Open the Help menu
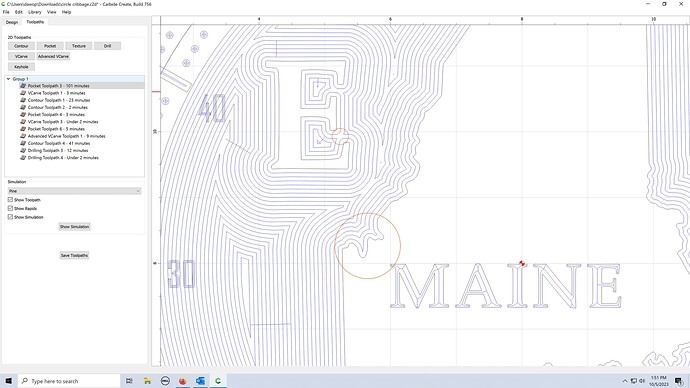This screenshot has width=690, height=388. pos(66,12)
